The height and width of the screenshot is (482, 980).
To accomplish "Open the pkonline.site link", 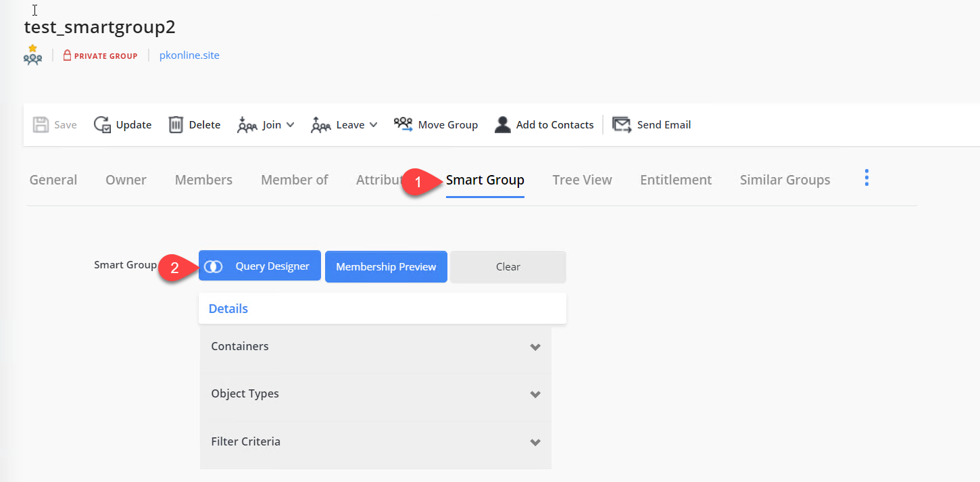I will coord(189,55).
